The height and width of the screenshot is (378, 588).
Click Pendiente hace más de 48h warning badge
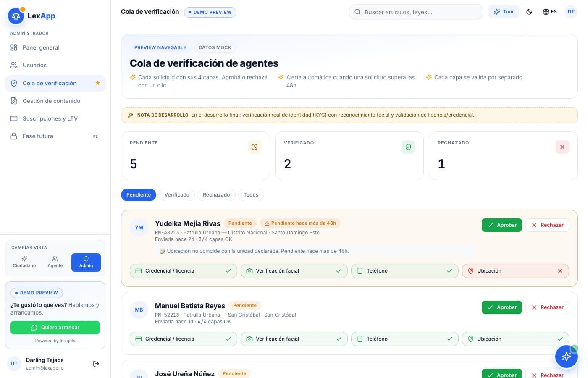[x=300, y=223]
